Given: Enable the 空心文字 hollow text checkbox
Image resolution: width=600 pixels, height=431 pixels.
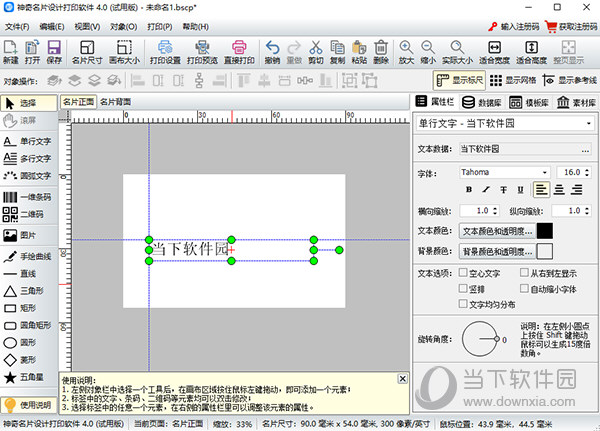Looking at the screenshot, I should (x=463, y=273).
